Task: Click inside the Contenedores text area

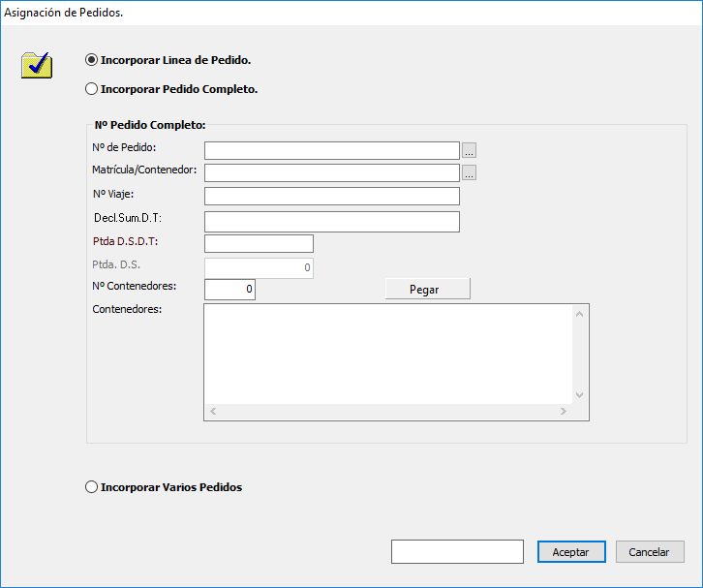Action: [x=387, y=354]
